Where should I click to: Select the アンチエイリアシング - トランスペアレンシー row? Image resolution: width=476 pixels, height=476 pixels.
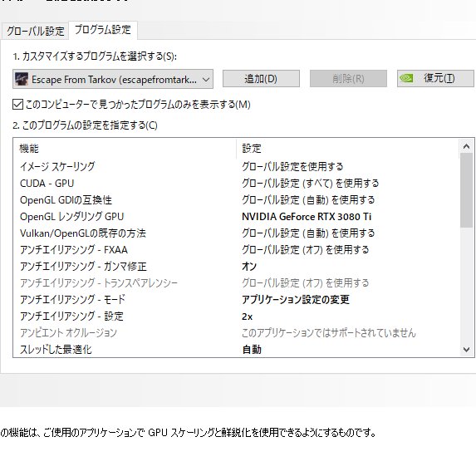point(237,283)
